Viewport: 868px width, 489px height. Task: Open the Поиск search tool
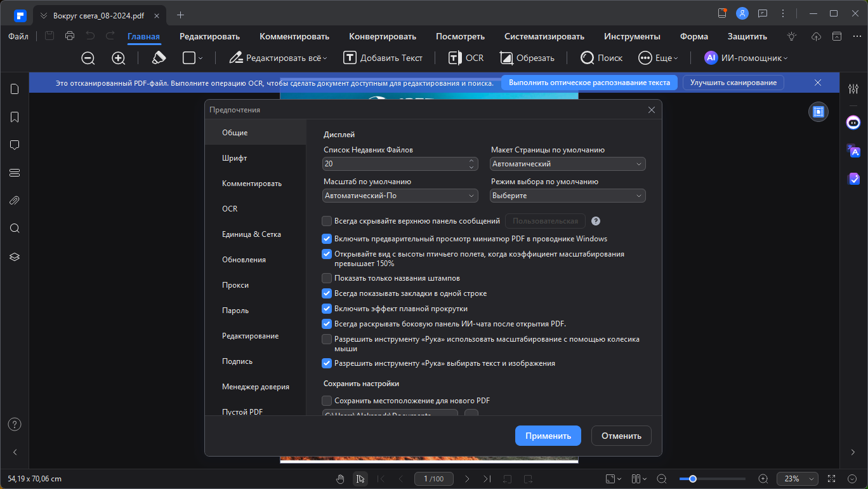coord(602,58)
